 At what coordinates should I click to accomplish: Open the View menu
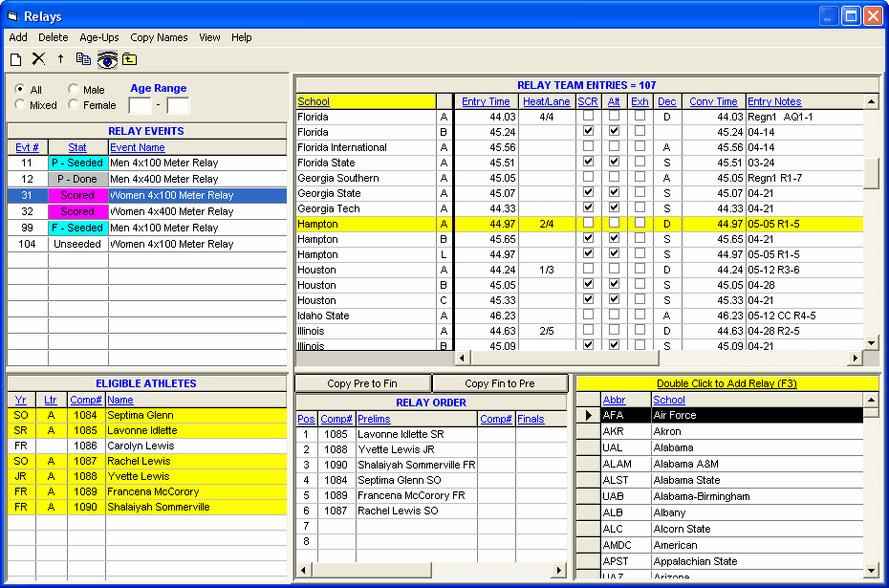pos(209,37)
